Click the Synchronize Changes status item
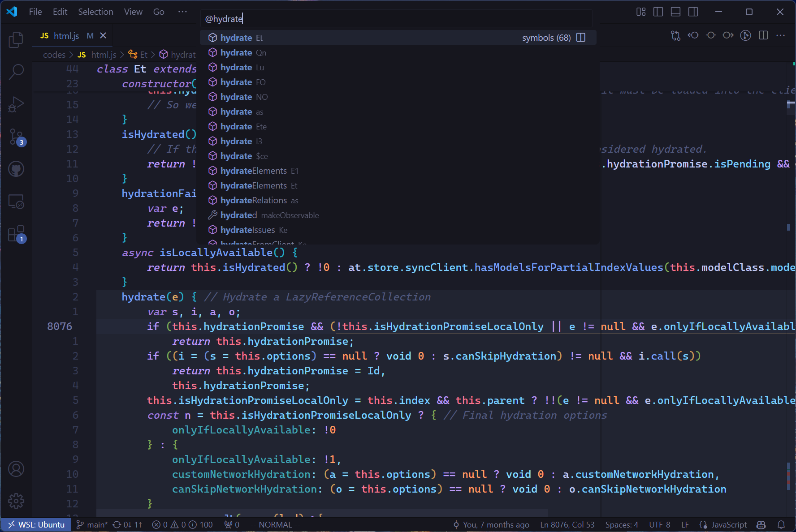Viewport: 796px width, 532px height. coord(127,525)
